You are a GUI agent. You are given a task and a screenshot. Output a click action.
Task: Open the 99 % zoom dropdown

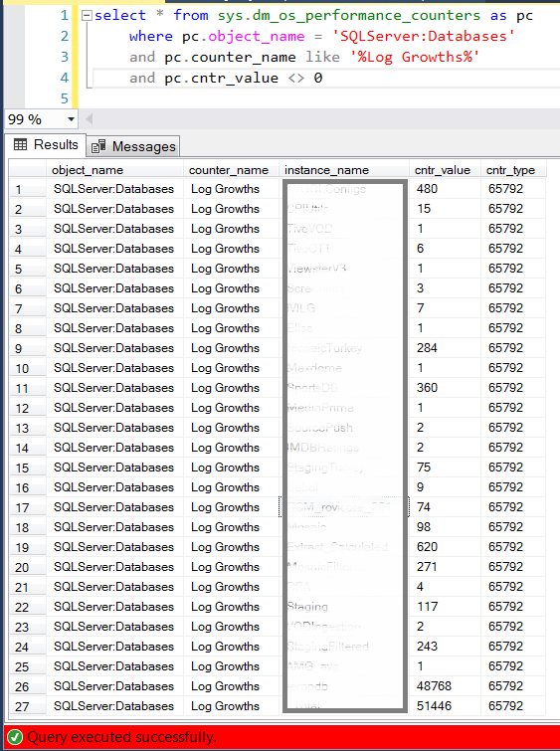71,119
